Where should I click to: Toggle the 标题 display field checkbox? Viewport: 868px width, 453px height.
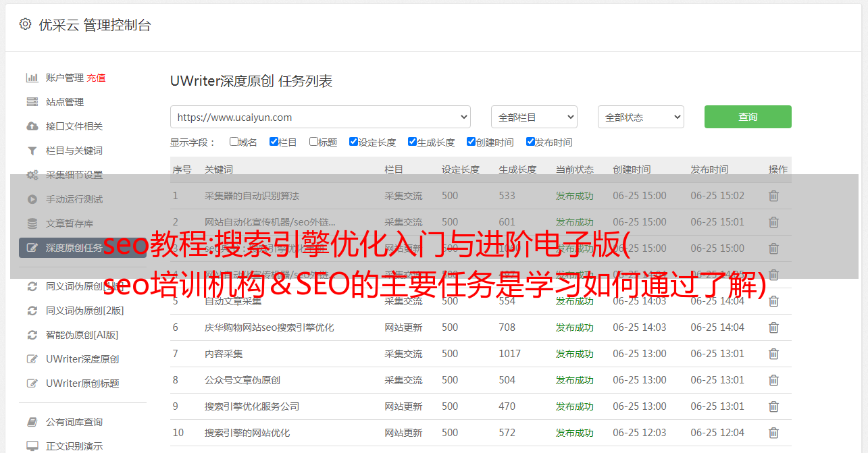pos(313,142)
